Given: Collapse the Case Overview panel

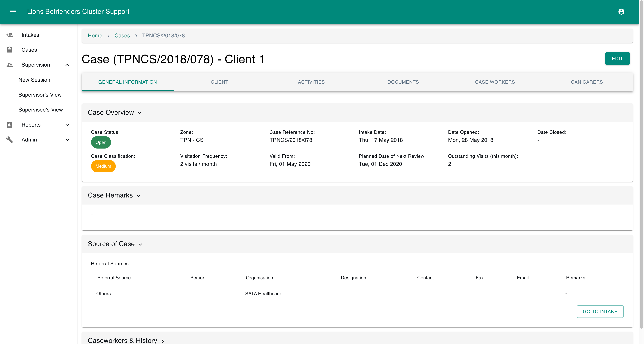Looking at the screenshot, I should coord(140,113).
